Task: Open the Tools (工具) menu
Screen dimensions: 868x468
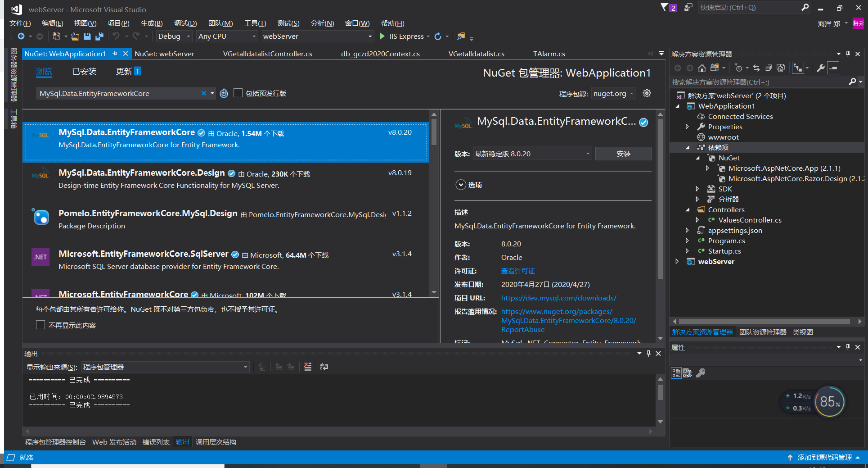Action: [255, 23]
